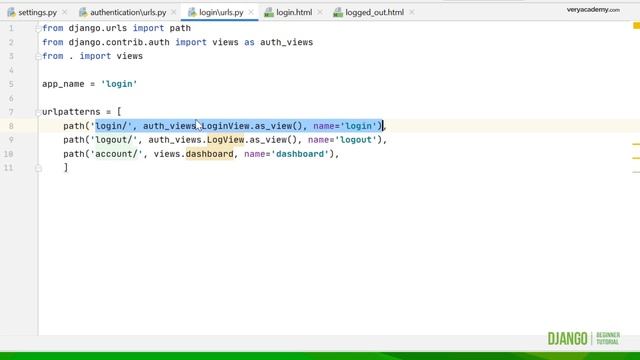640x360 pixels.
Task: Click 'auth_views' at the end of line 2
Action: tap(287, 42)
